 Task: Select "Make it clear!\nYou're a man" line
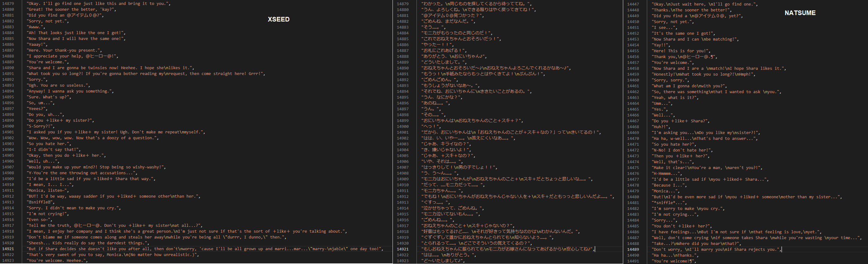(707, 168)
